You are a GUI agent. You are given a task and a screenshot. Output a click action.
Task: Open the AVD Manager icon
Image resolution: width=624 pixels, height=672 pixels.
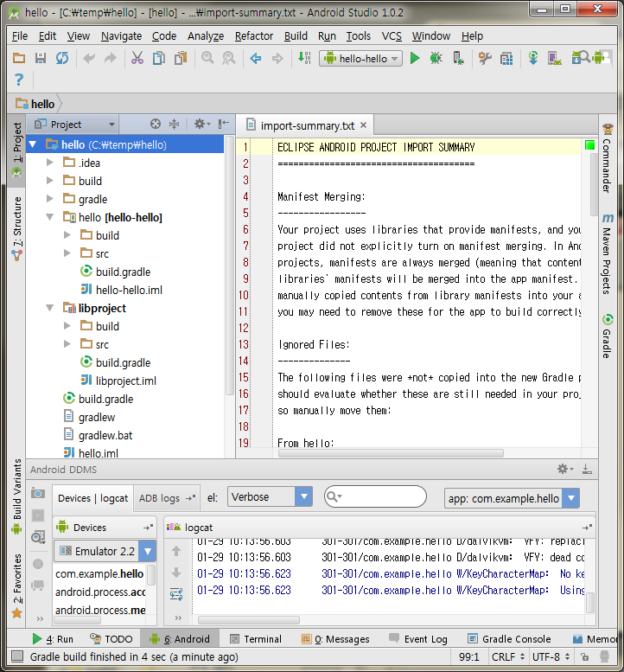tap(554, 58)
